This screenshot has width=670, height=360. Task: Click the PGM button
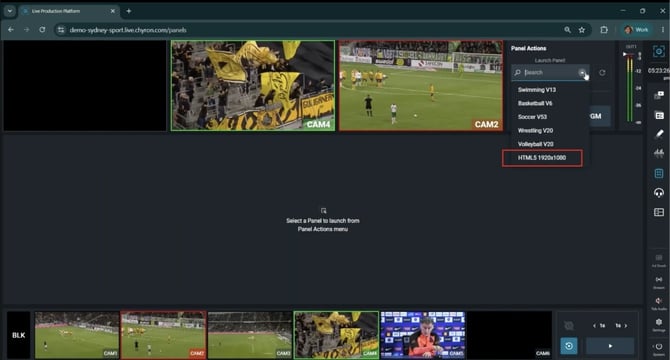click(x=599, y=116)
